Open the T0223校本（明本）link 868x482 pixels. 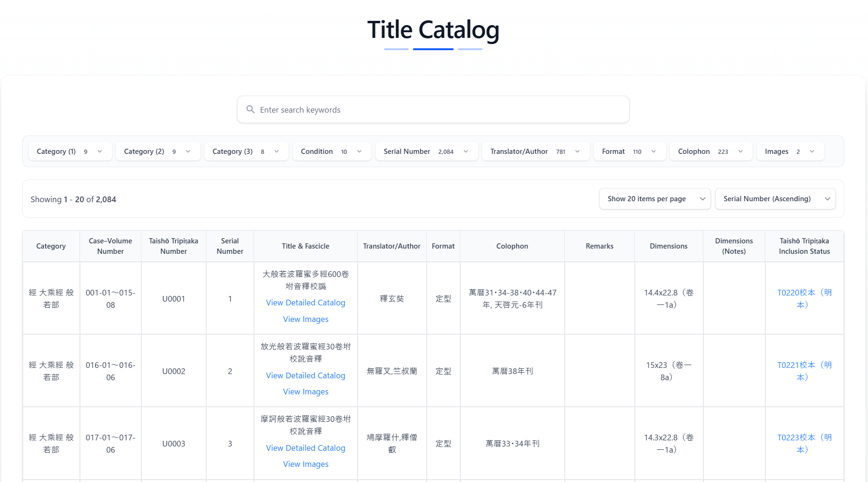804,443
